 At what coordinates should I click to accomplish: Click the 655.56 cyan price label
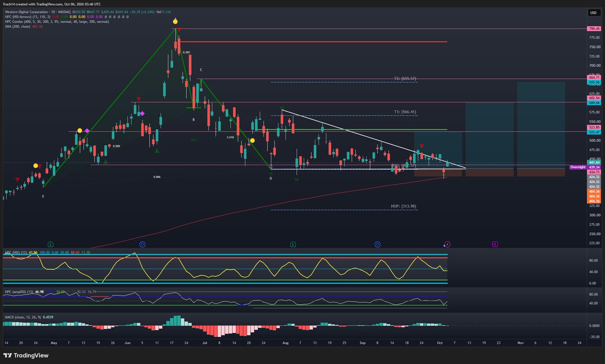tap(594, 83)
